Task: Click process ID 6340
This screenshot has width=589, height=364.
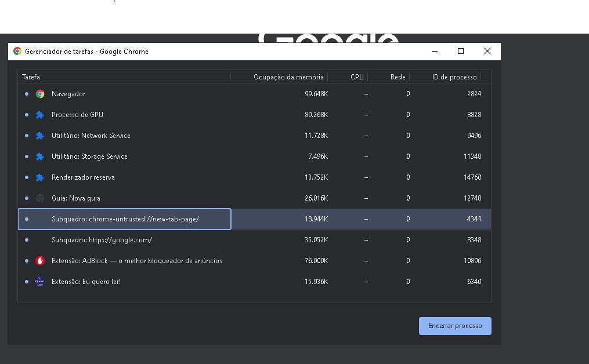Action: tap(474, 282)
